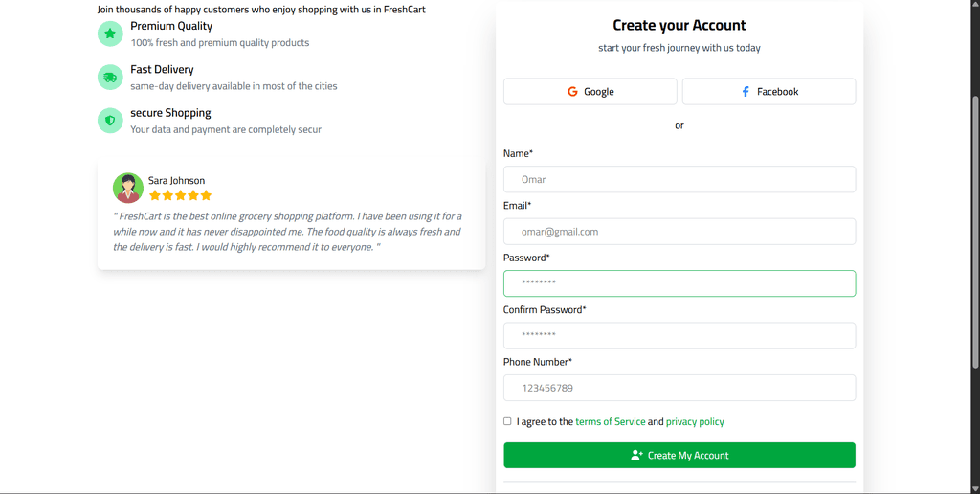Open the privacy policy link

click(695, 422)
